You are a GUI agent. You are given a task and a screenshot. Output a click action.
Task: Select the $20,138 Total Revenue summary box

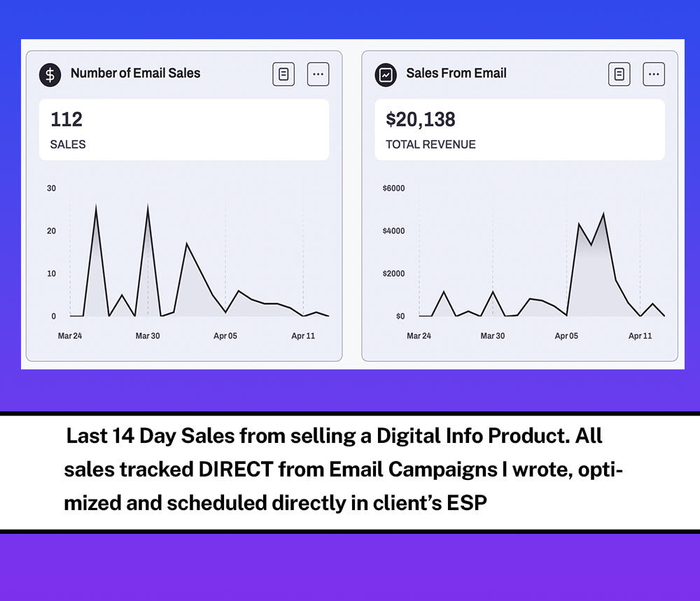519,129
